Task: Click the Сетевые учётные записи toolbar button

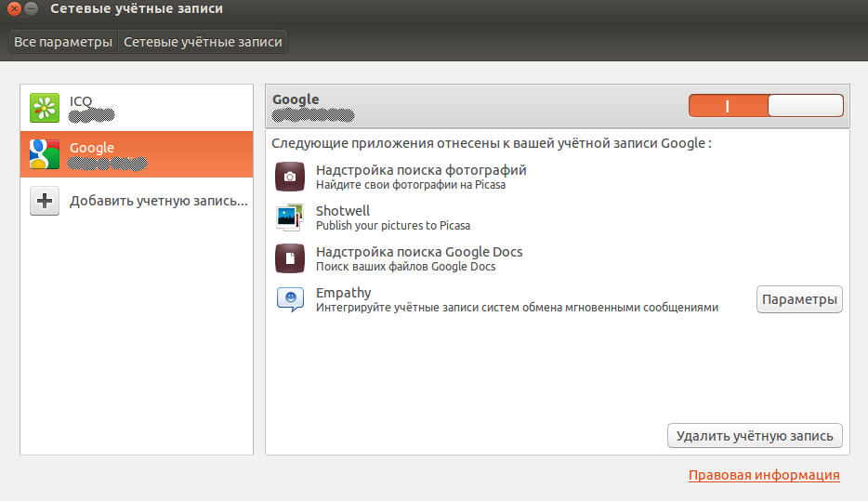Action: (x=203, y=42)
